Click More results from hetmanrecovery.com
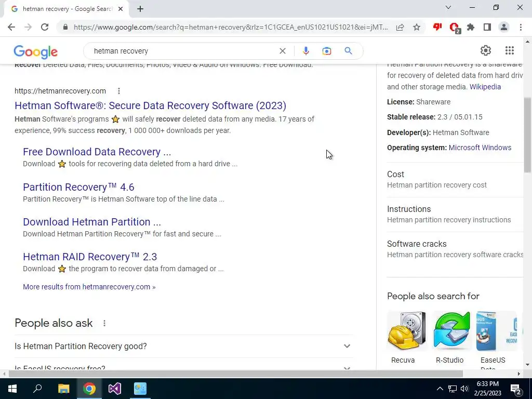532x399 pixels. [x=89, y=287]
